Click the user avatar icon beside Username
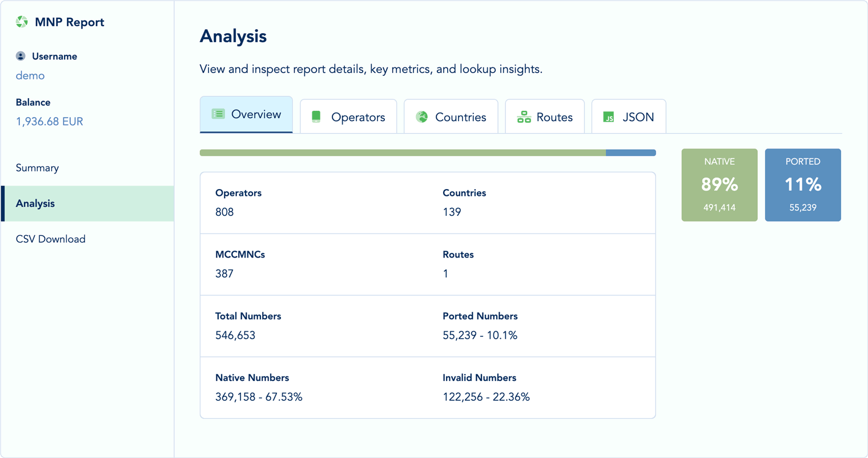Screen dimensions: 868x458 point(21,56)
